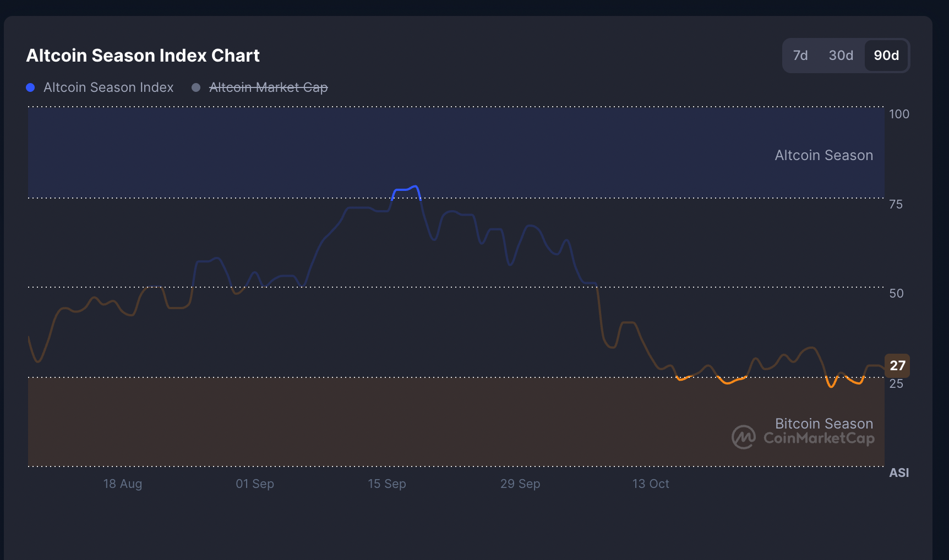Enable the Altcoin Market Cap series
949x560 pixels.
click(x=268, y=87)
